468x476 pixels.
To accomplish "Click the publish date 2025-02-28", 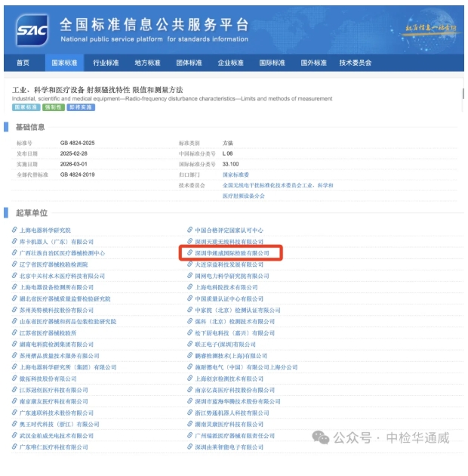I will click(74, 153).
